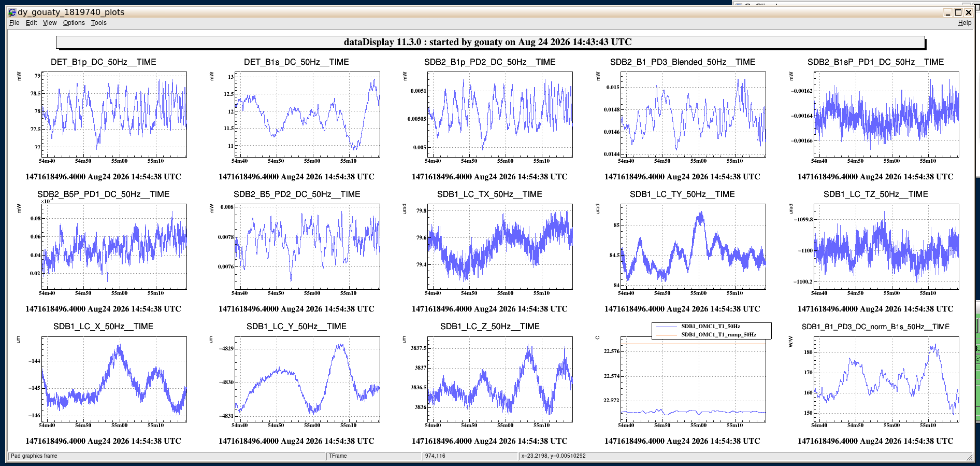Select the DET_B1p_DC_50Hz__TIME plot
This screenshot has width=980, height=466.
click(114, 115)
